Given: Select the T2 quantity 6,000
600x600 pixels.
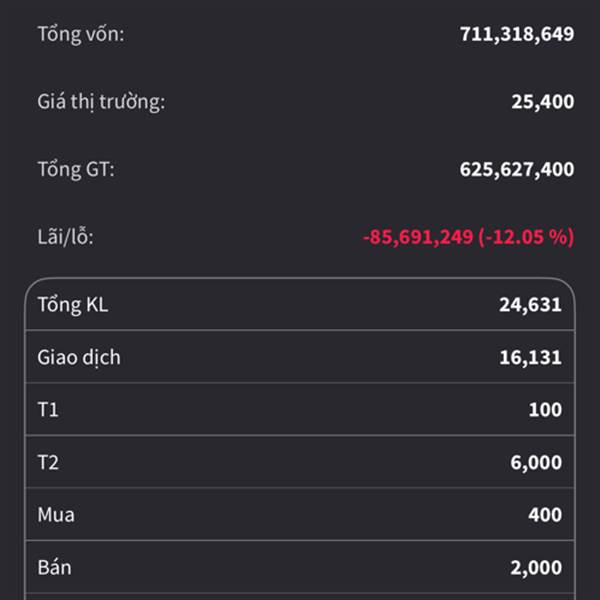Looking at the screenshot, I should [535, 463].
